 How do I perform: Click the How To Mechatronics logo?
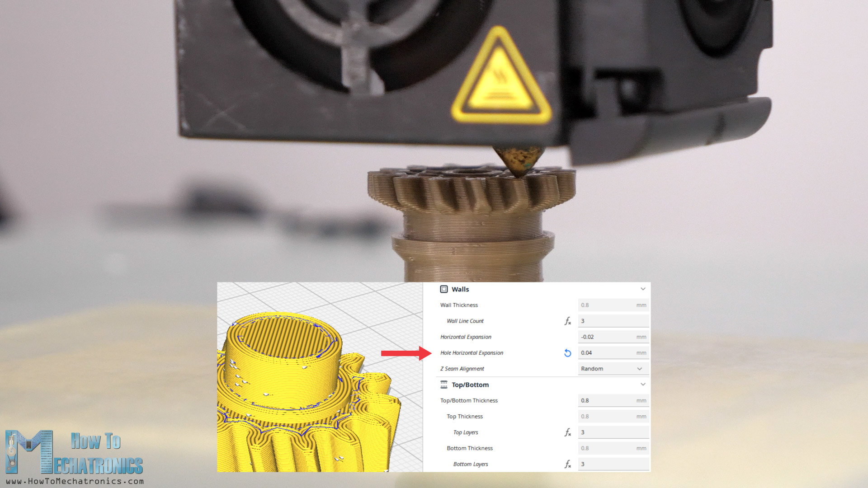coord(75,452)
